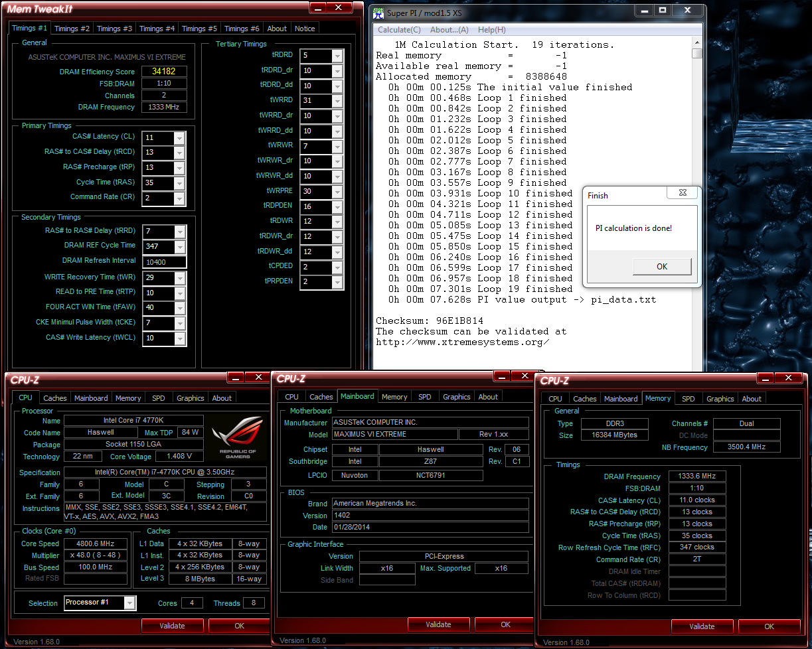
Task: Click the Nuvoton LPCIO field
Action: point(355,475)
